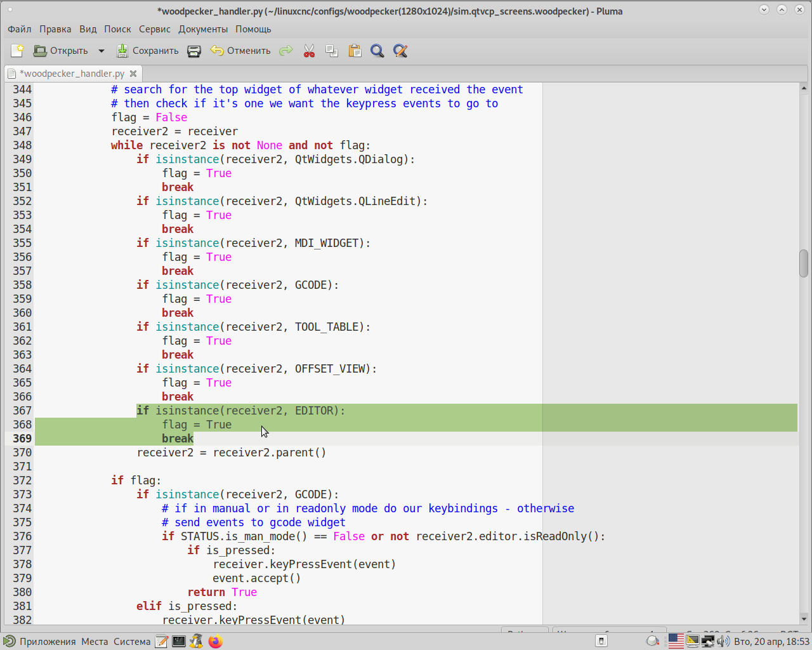This screenshot has width=812, height=650.
Task: Click the scrollbar up arrow
Action: coord(804,88)
